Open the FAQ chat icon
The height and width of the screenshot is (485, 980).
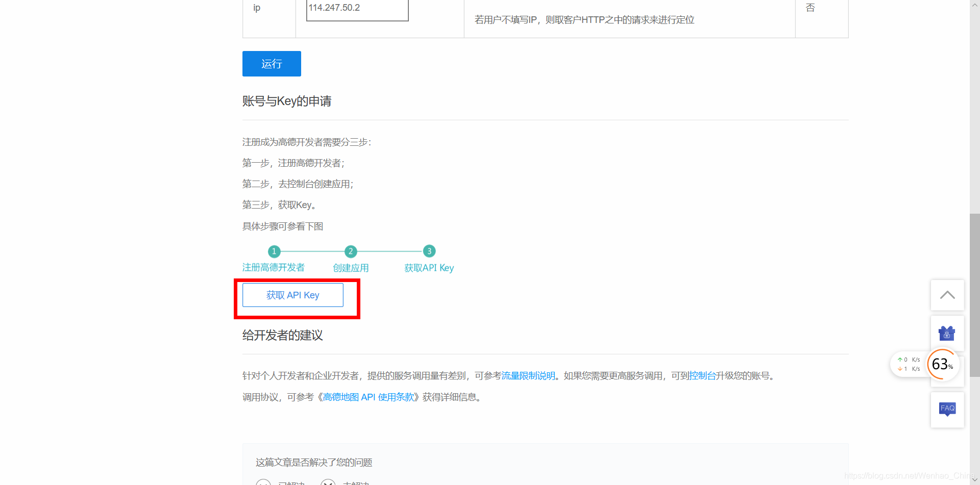(x=947, y=409)
